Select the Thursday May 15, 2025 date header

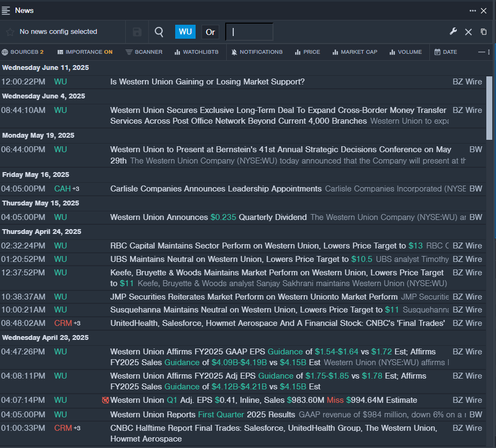[41, 203]
